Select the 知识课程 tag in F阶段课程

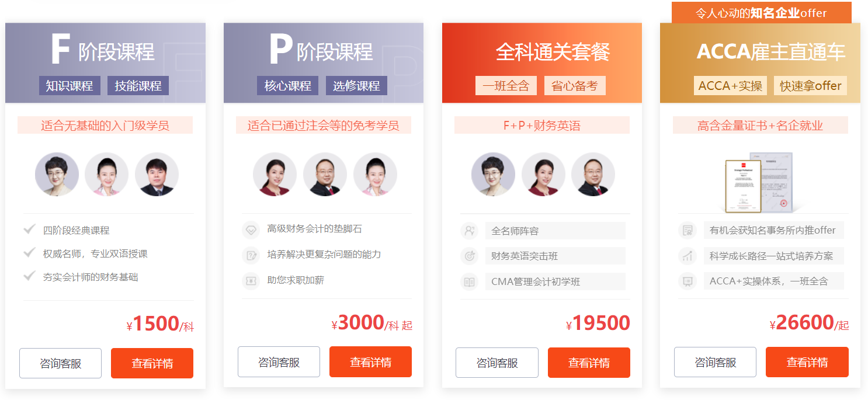[x=70, y=86]
